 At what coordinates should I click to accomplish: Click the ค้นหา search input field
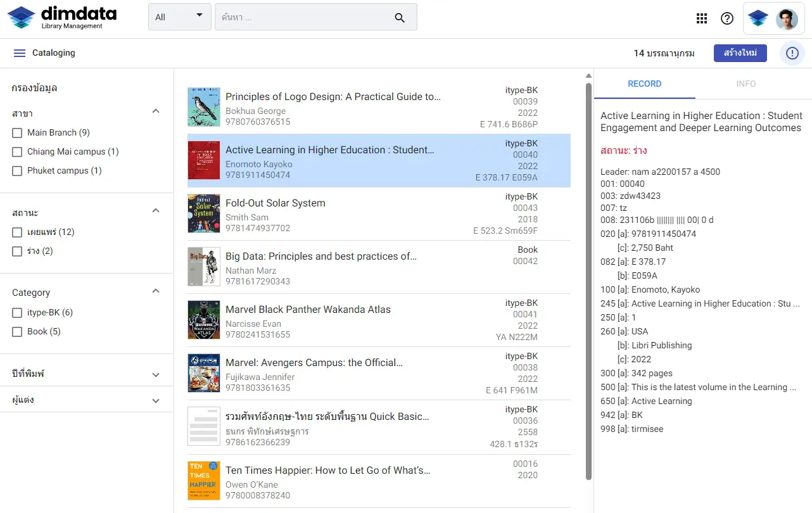tap(304, 17)
